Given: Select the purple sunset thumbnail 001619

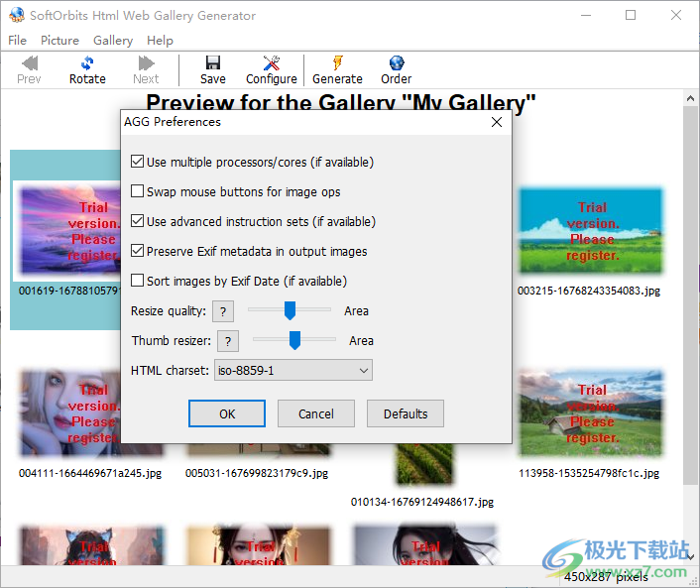Looking at the screenshot, I should point(70,229).
